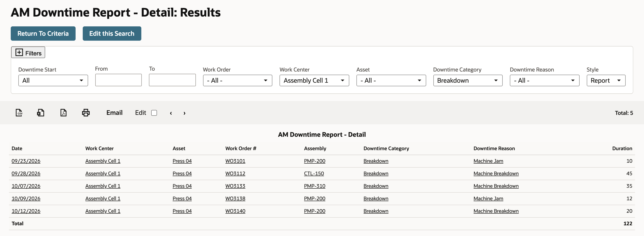The width and height of the screenshot is (644, 236).
Task: Click Machine Jam in the WO3101 row
Action: [488, 161]
